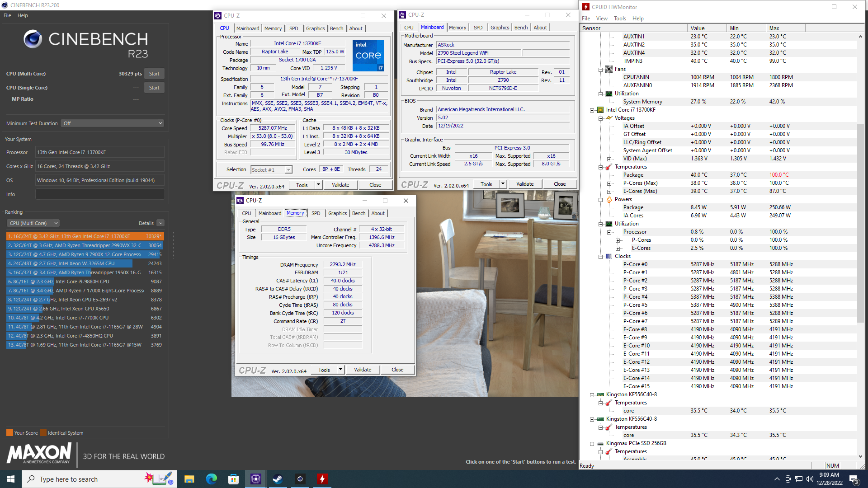The height and width of the screenshot is (488, 868).
Task: Open the Minimum Test Duration dropdown
Action: [112, 123]
